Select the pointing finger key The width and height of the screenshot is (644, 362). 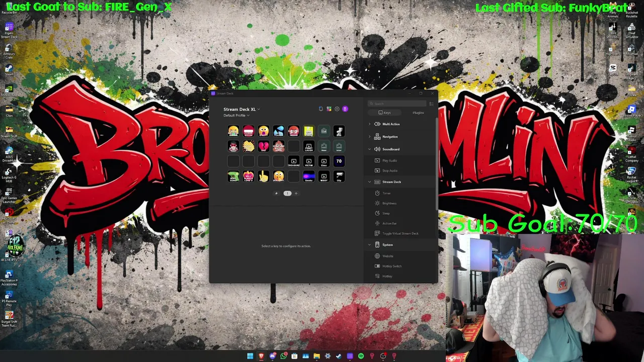coord(264,176)
